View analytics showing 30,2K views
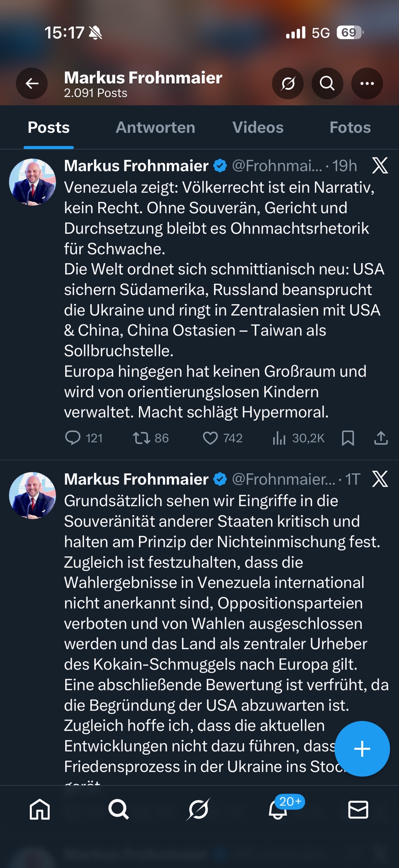The width and height of the screenshot is (399, 868). coord(279,438)
